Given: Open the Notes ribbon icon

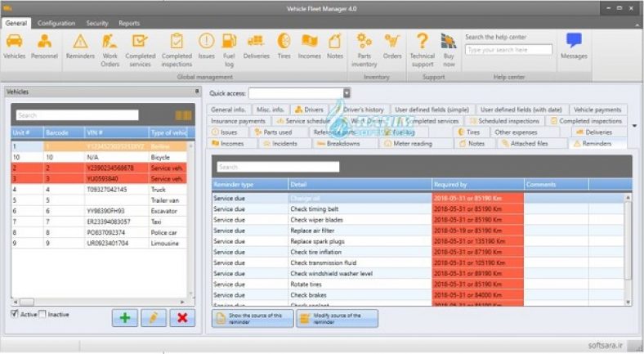Looking at the screenshot, I should point(335,47).
